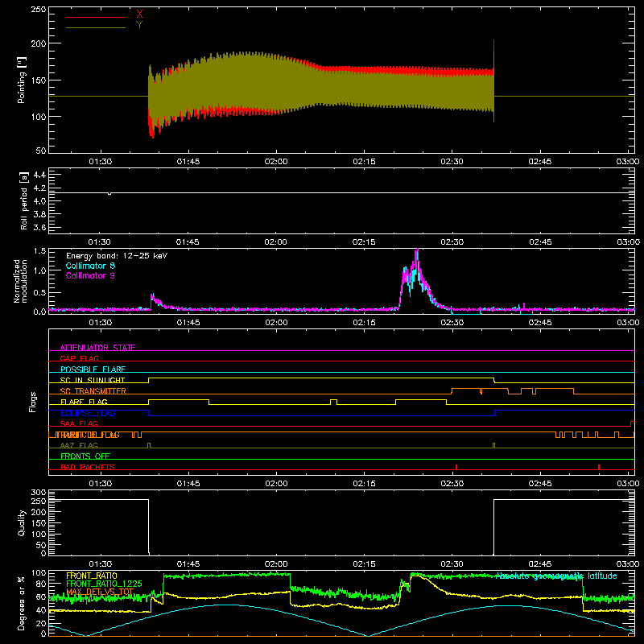This screenshot has height=644, width=644.
Task: Click the AAZ_FLAG label
Action: (79, 445)
